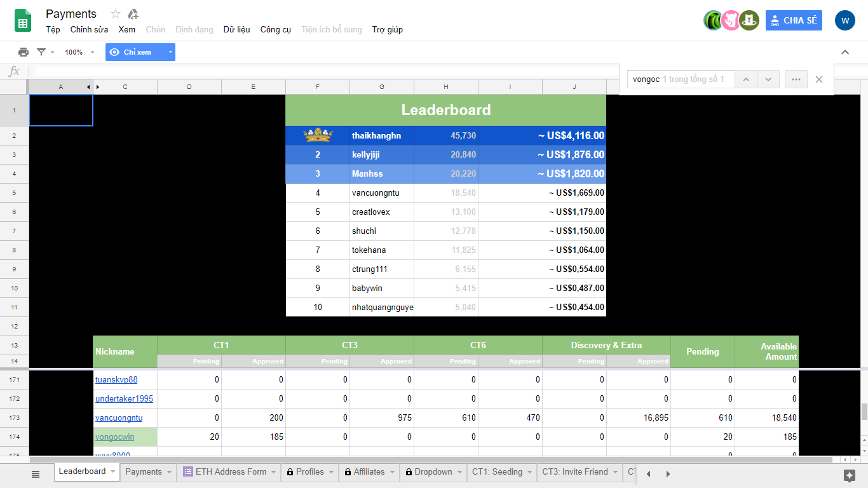
Task: Open the Xem menu
Action: pyautogui.click(x=127, y=29)
